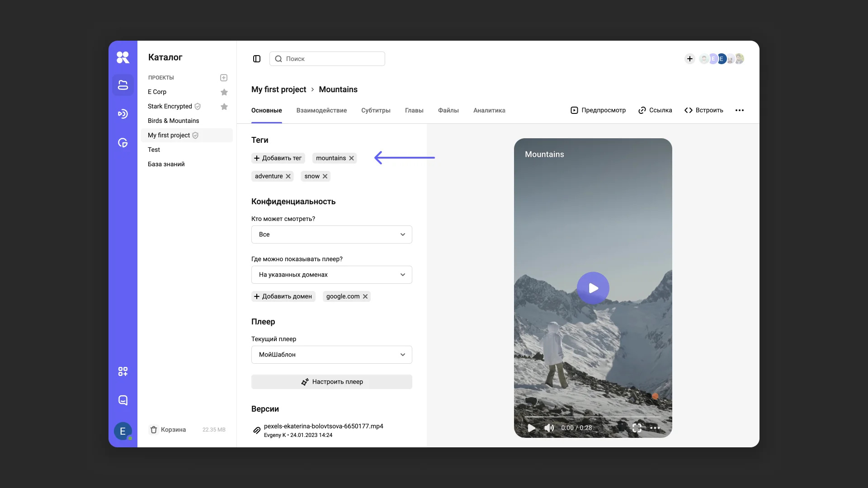Image resolution: width=868 pixels, height=488 pixels.
Task: Click the 'Настроить плеер' button
Action: pos(331,382)
